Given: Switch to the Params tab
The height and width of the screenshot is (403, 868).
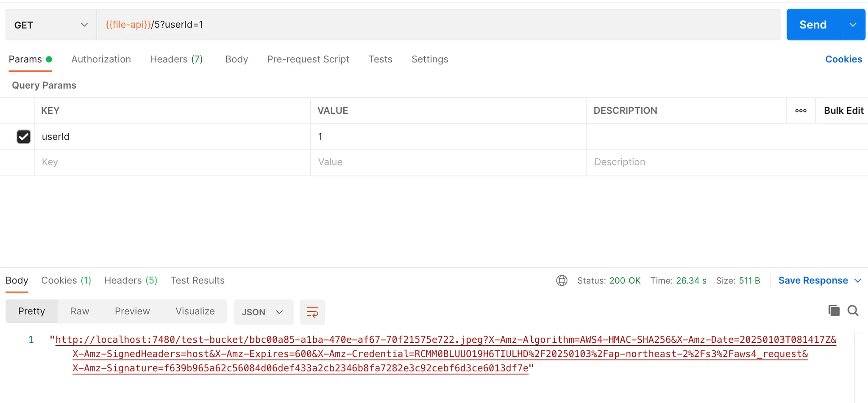Looking at the screenshot, I should coord(30,59).
